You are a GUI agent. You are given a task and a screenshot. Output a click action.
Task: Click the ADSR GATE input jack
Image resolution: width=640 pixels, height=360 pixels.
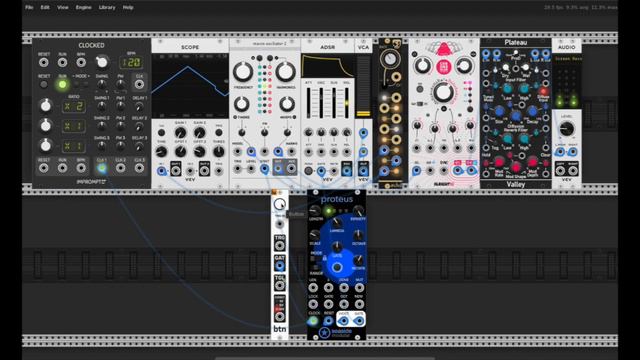pyautogui.click(x=321, y=171)
